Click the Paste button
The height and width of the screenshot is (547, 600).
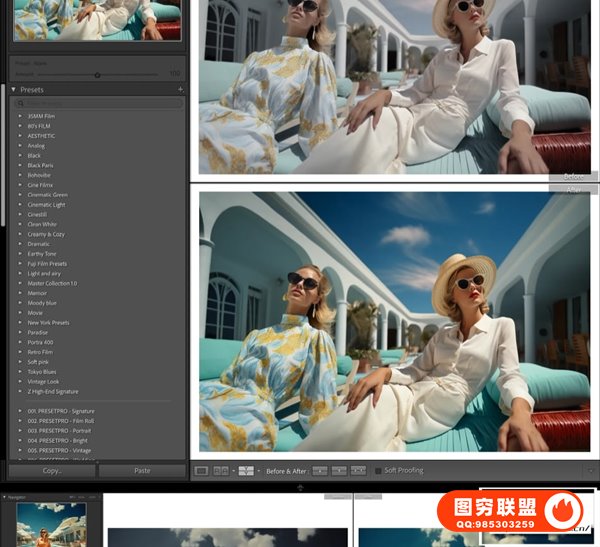pyautogui.click(x=142, y=470)
